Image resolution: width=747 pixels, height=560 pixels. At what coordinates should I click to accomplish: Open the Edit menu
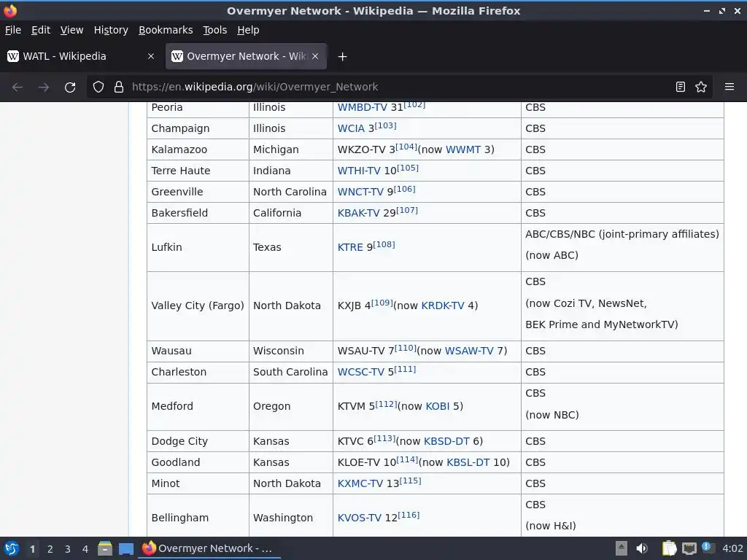point(41,30)
